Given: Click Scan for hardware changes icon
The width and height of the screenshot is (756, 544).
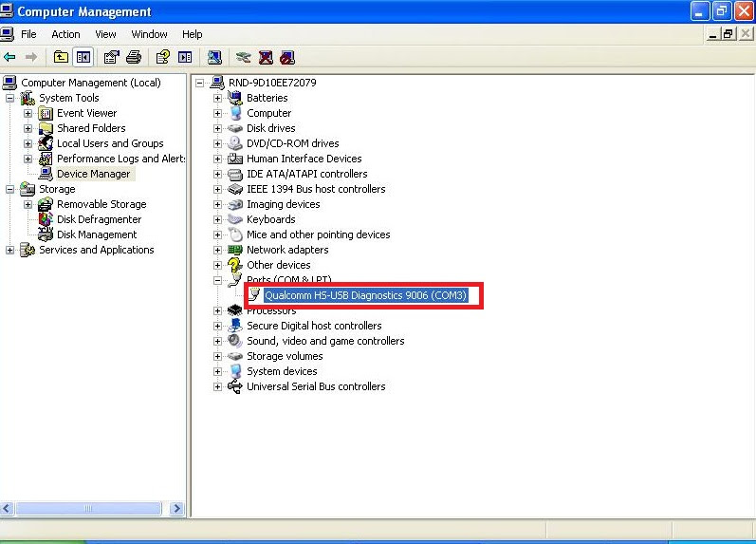Looking at the screenshot, I should tap(214, 58).
